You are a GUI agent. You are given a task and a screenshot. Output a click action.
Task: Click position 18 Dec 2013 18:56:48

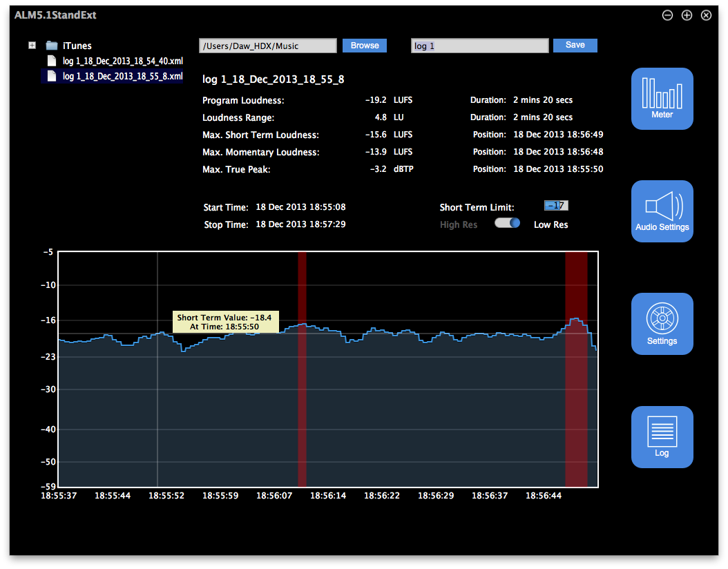pyautogui.click(x=558, y=152)
